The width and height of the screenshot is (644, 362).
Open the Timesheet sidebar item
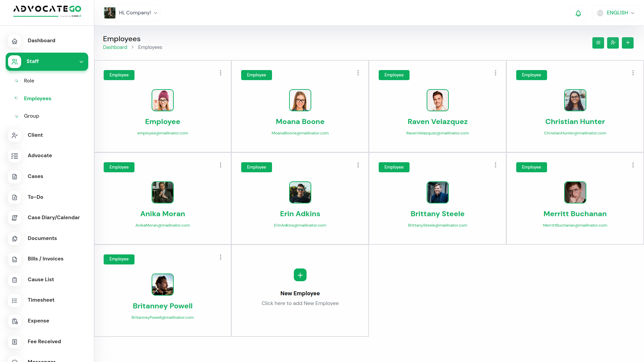[x=41, y=300]
